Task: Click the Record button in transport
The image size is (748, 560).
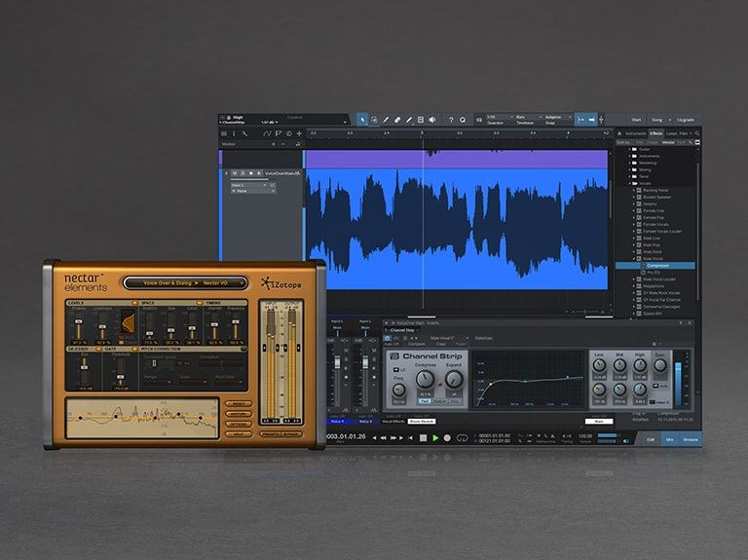Action: point(447,437)
